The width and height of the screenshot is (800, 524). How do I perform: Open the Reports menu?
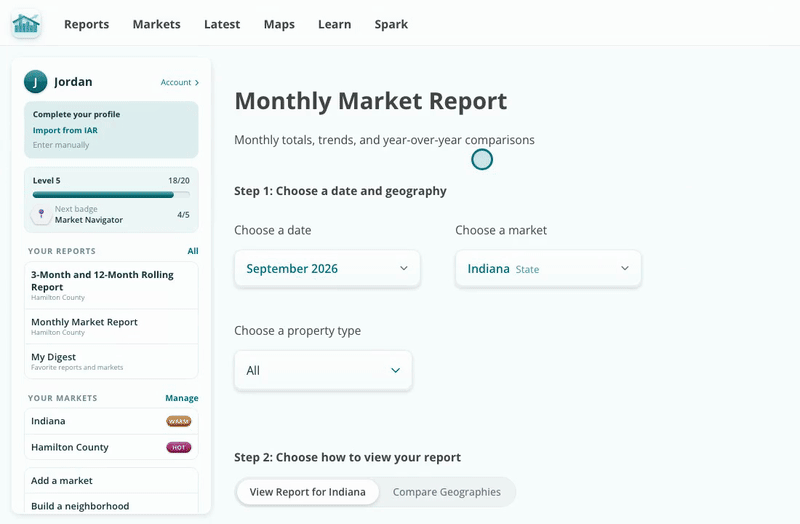click(x=87, y=24)
